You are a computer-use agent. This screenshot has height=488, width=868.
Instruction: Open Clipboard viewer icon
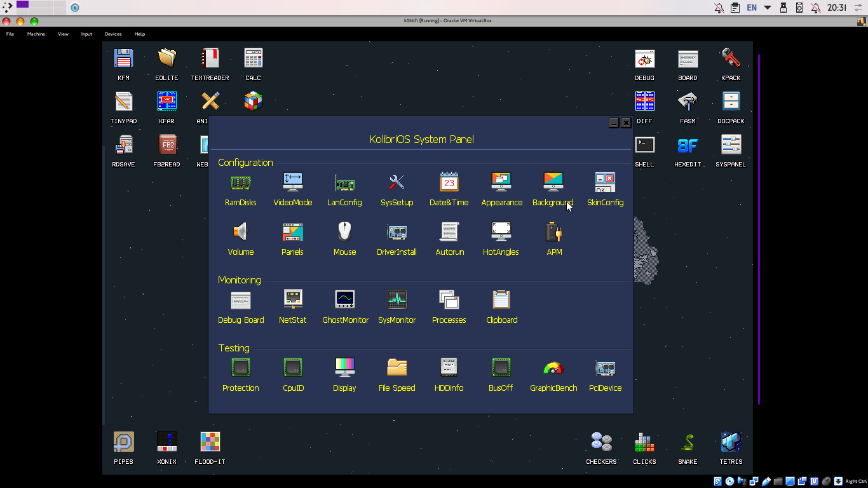501,300
